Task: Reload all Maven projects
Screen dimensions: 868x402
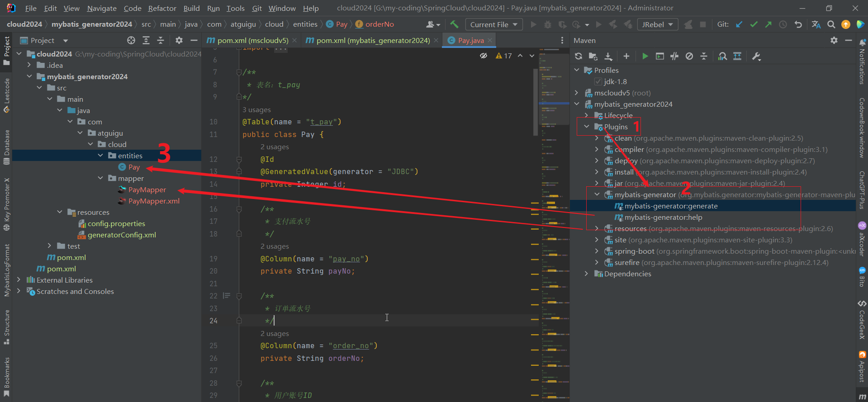Action: coord(578,56)
